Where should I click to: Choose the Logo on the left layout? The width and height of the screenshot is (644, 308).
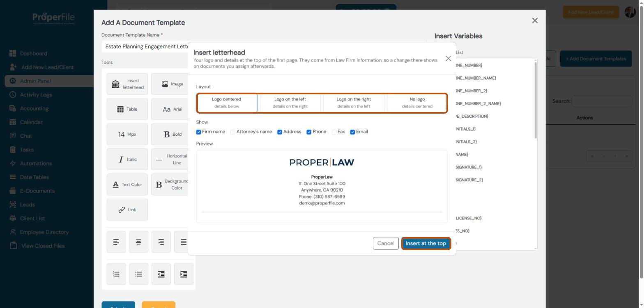click(290, 103)
